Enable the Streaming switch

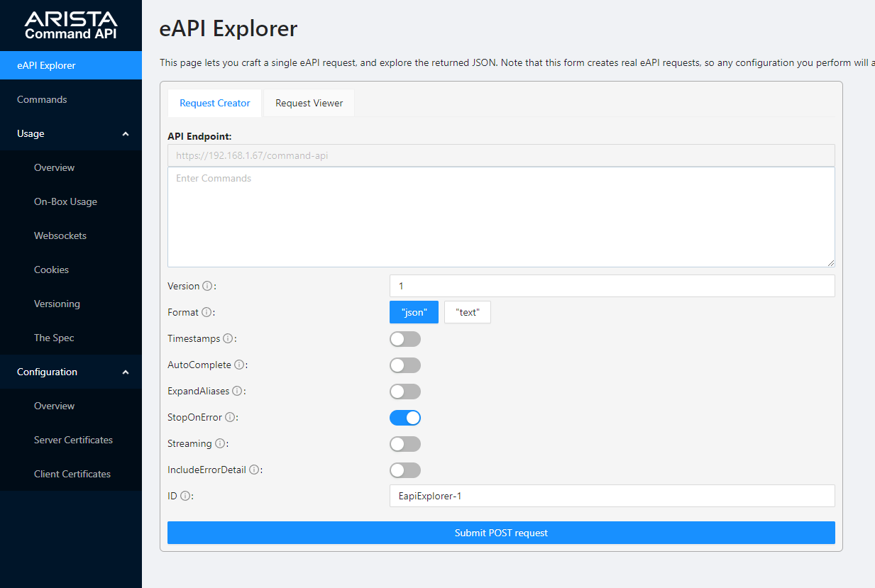[405, 444]
